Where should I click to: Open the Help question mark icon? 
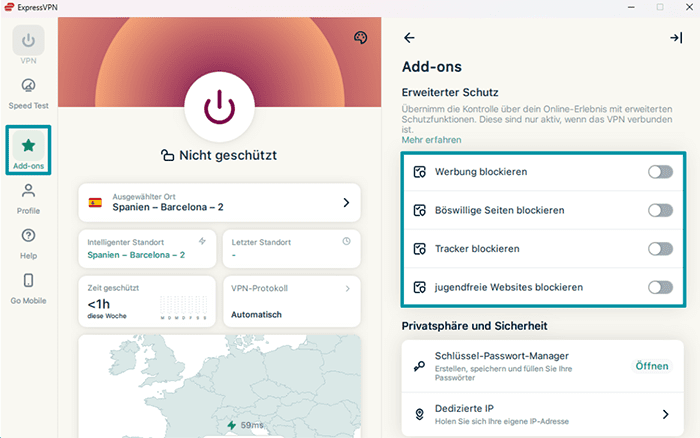[x=28, y=242]
